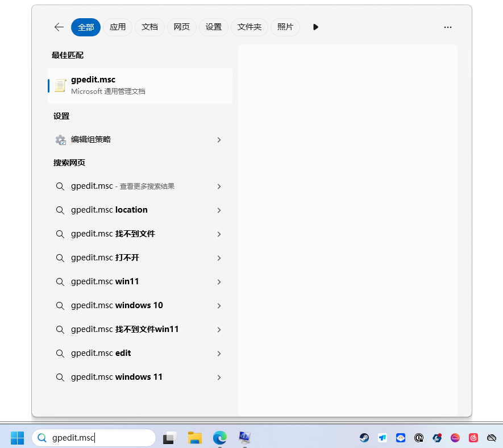
Task: Select the 照片 filter tab
Action: click(x=285, y=27)
